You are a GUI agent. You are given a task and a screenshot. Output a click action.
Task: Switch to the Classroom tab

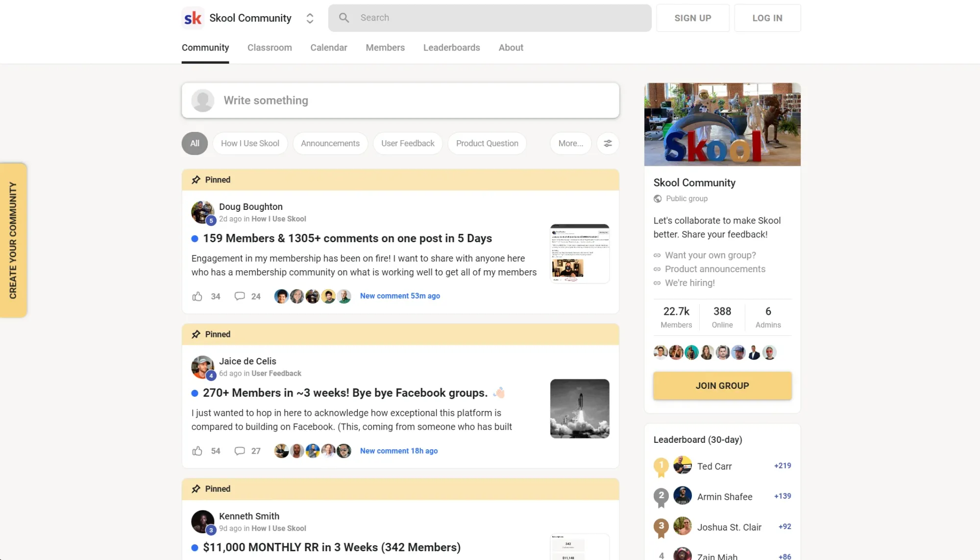coord(269,48)
